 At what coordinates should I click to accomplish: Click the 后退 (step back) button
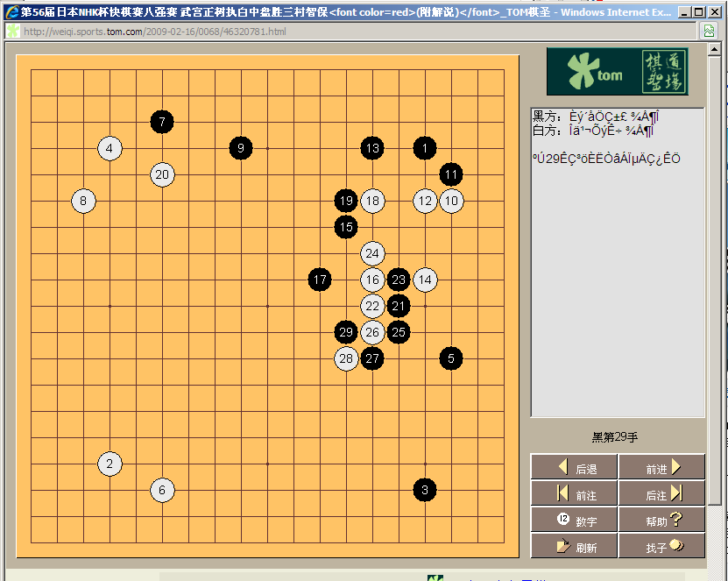(574, 467)
